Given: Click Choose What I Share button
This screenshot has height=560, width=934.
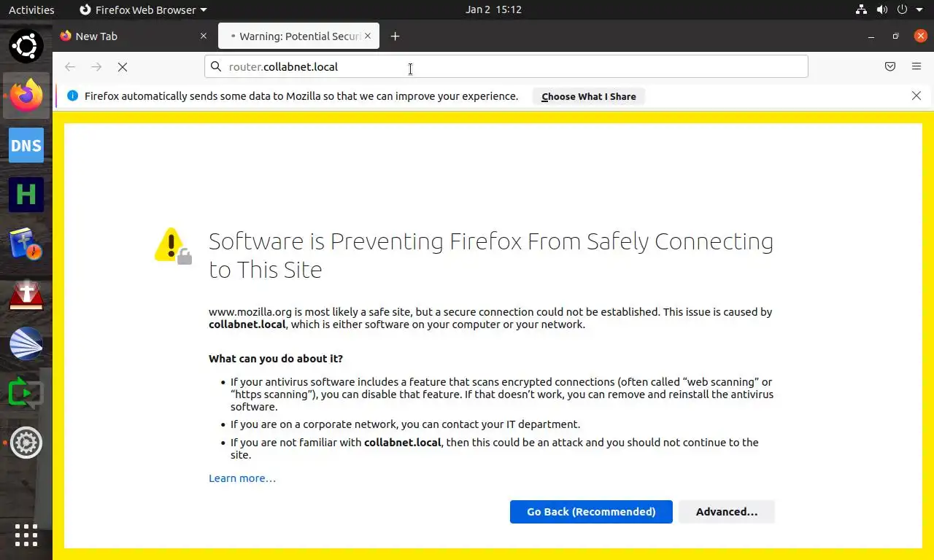Looking at the screenshot, I should (589, 96).
